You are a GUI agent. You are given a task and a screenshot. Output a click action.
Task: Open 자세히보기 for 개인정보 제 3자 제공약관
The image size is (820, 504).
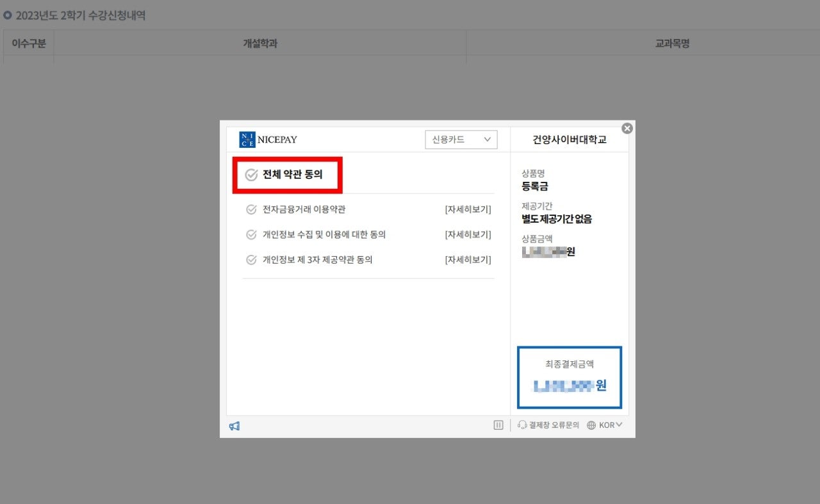point(468,260)
